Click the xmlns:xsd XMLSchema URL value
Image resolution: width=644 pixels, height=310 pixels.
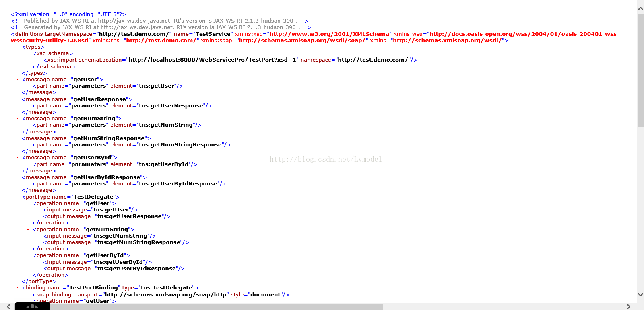pos(329,34)
